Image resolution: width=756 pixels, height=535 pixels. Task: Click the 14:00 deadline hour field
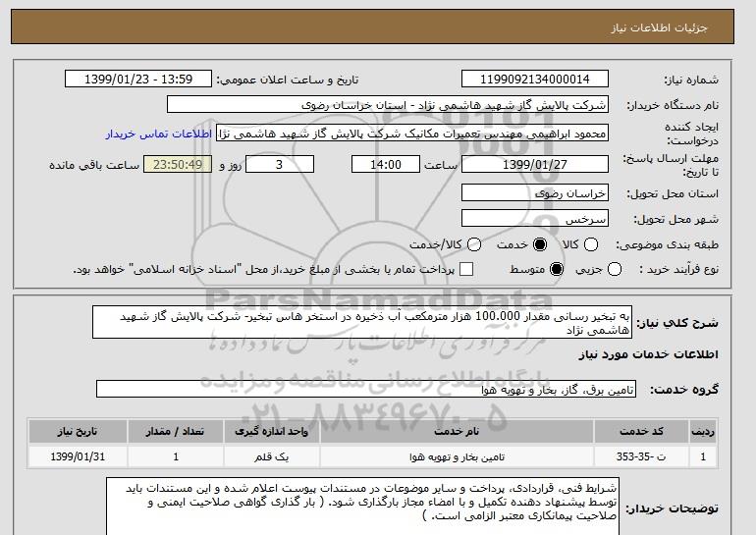386,164
